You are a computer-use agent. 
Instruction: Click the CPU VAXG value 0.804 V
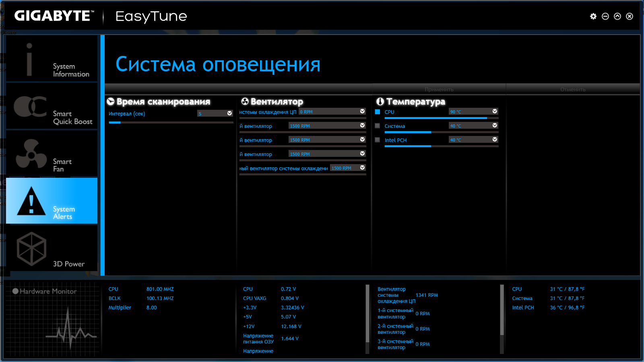pos(290,298)
